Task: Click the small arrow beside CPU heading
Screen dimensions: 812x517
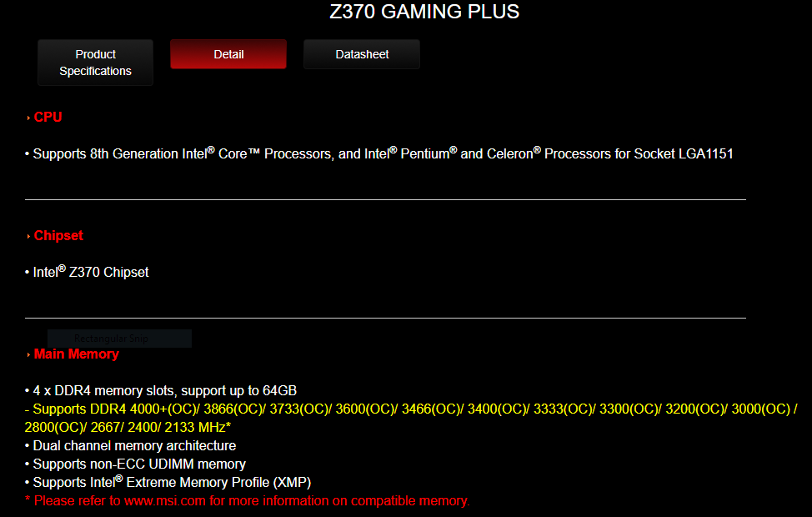Action: click(28, 118)
